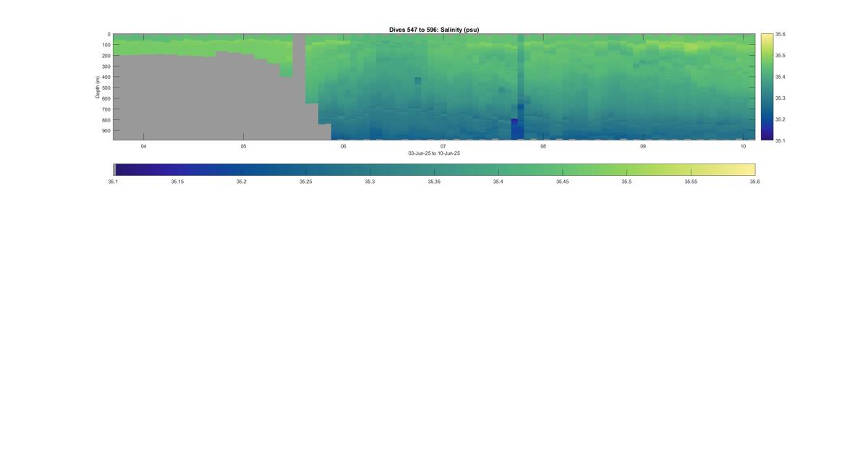
Task: Click the "35.15" colorbar tick label
Action: (x=177, y=182)
